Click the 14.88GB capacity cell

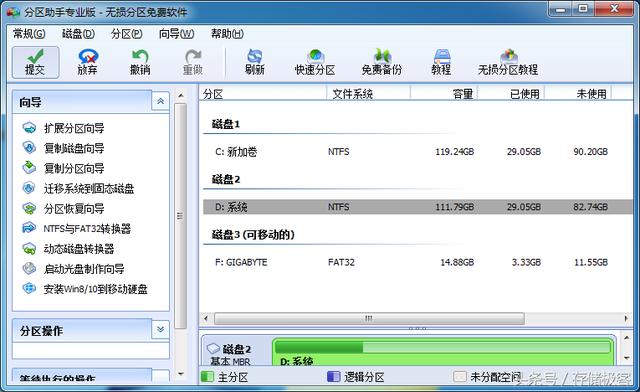tap(457, 262)
